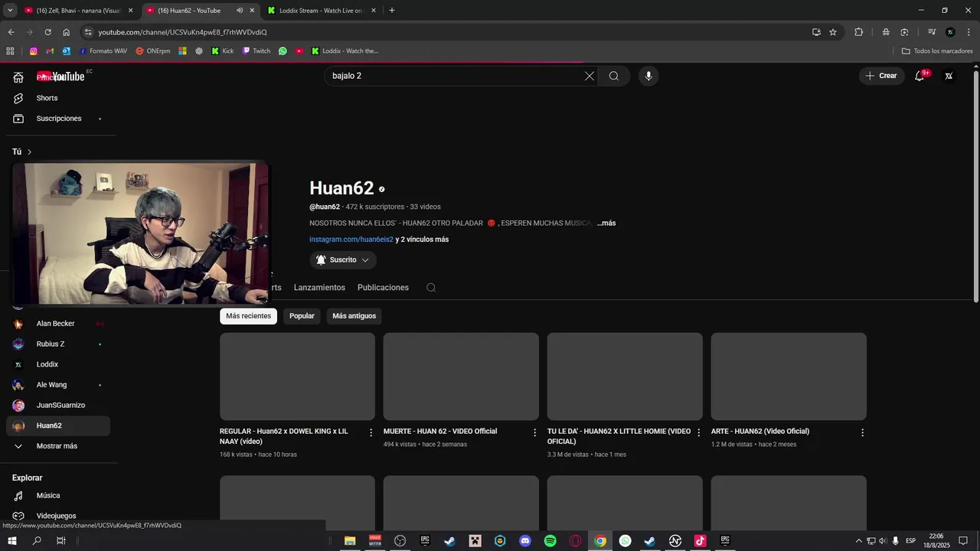Switch to the Lanzamientos tab

[319, 288]
